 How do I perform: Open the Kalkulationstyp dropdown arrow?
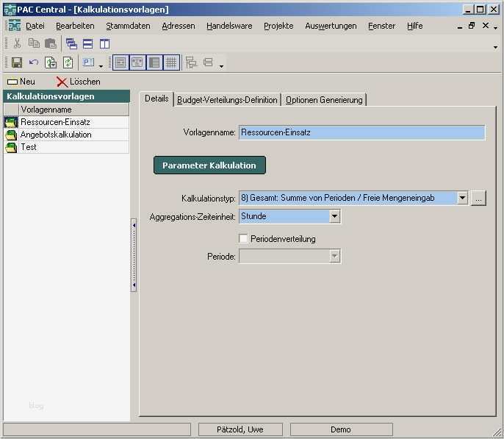click(x=462, y=198)
